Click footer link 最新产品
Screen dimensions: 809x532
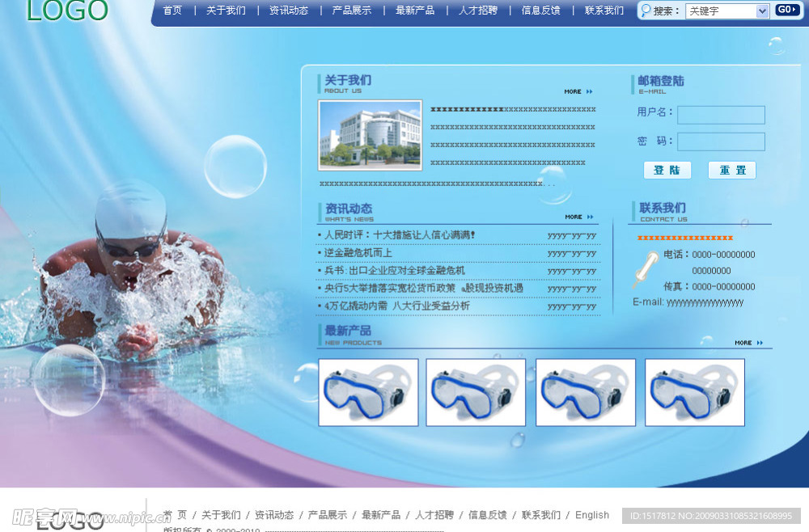pyautogui.click(x=381, y=514)
